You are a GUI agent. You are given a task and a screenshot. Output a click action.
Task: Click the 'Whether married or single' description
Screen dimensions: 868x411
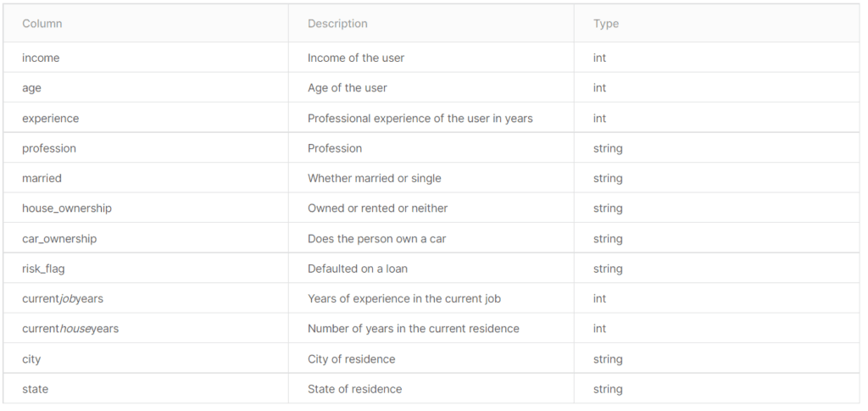(x=374, y=179)
